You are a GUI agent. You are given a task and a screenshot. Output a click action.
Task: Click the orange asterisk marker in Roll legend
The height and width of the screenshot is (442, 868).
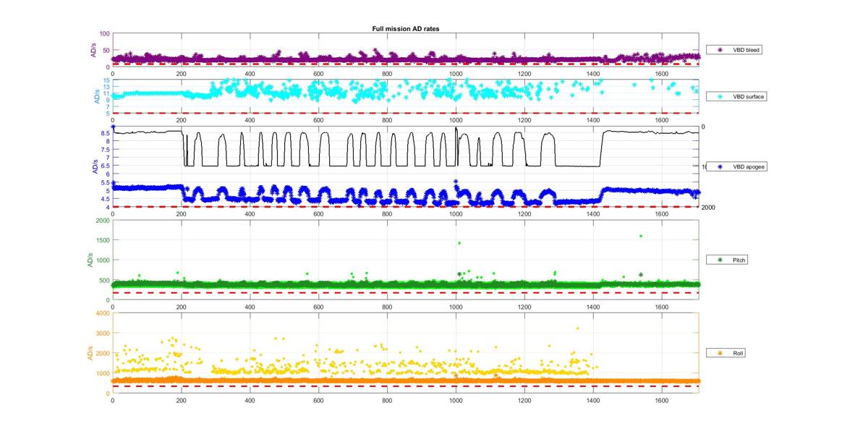pyautogui.click(x=720, y=353)
